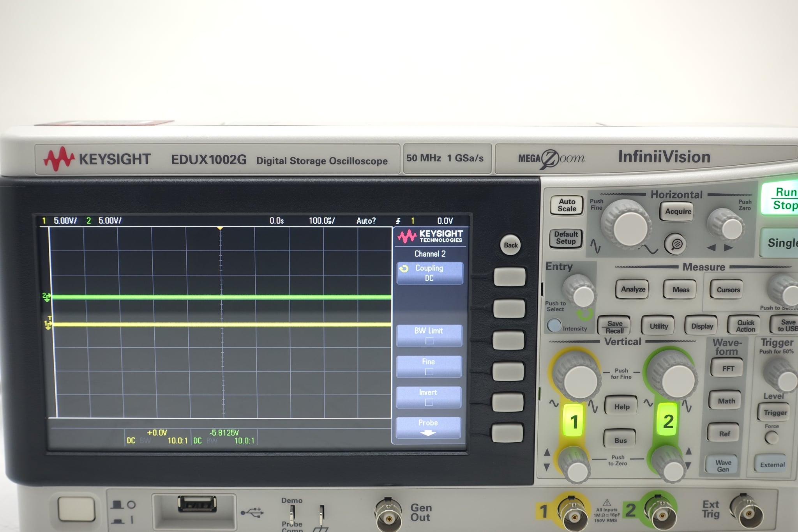Click the Analyze button

coord(633,289)
